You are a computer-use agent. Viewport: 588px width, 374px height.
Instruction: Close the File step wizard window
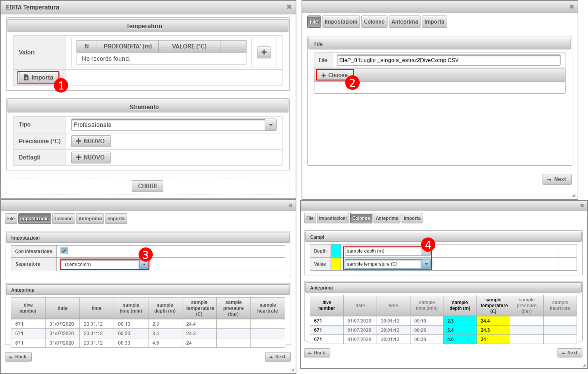pos(571,7)
